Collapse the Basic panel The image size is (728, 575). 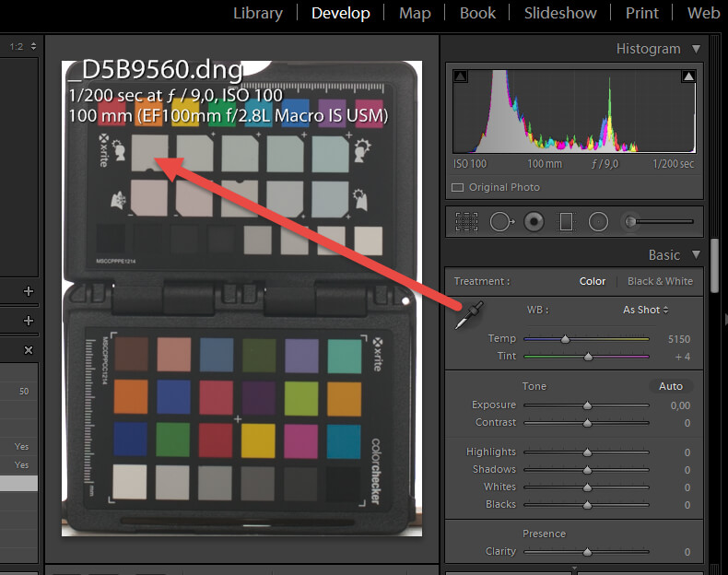point(696,254)
